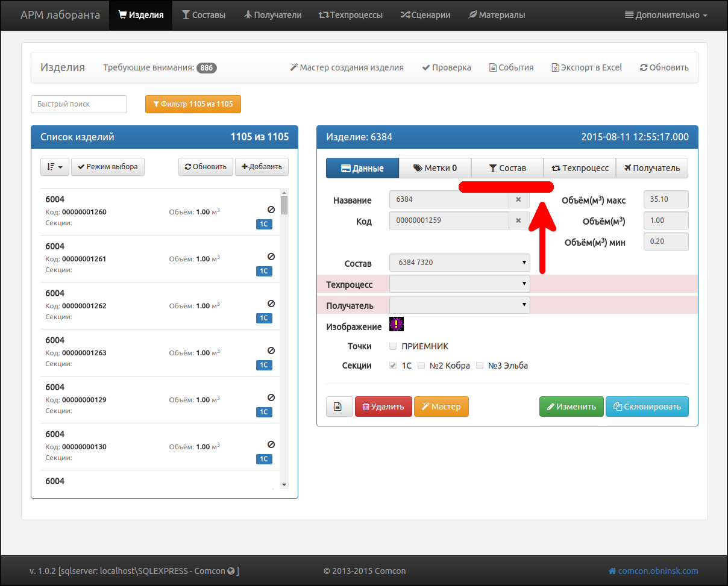Switch to the Получатель detail tab
This screenshot has height=586, width=728.
coord(652,168)
